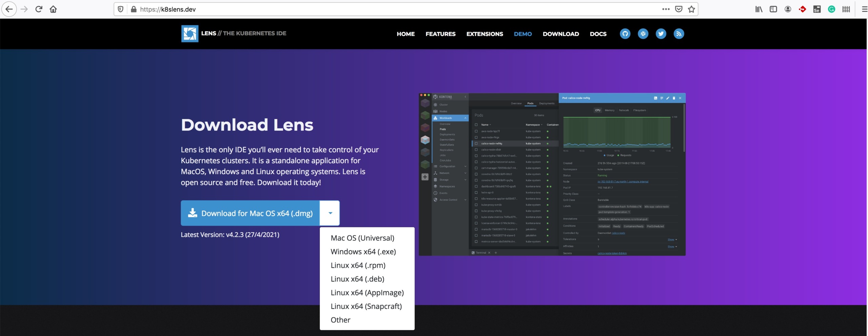The image size is (868, 336).
Task: Click Download for Mac OS x64 (.dmg)
Action: tap(250, 213)
